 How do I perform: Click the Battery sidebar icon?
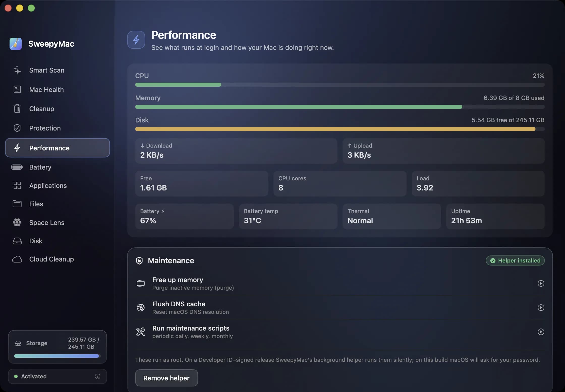(17, 167)
